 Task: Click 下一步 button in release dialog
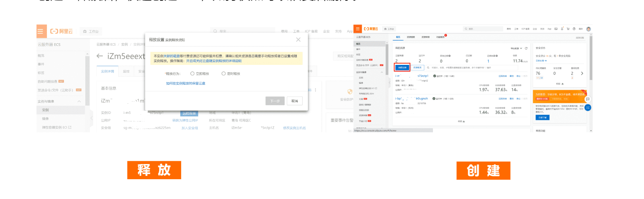pos(275,101)
